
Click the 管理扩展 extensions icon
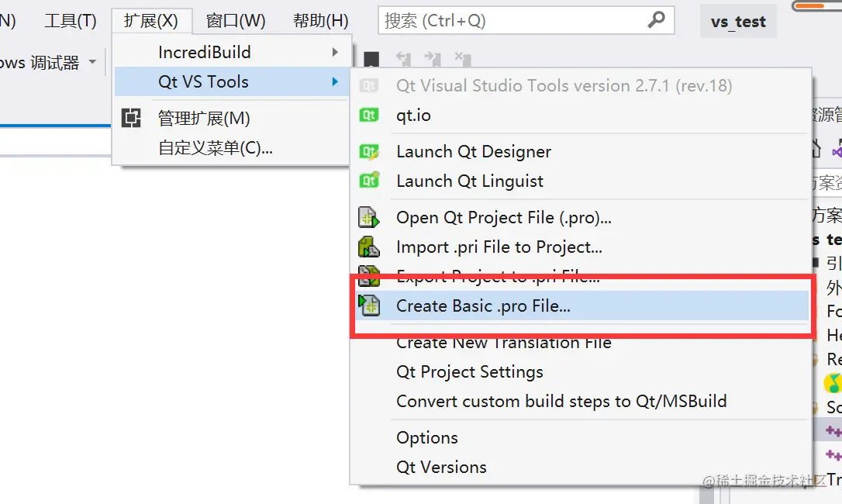pos(132,119)
